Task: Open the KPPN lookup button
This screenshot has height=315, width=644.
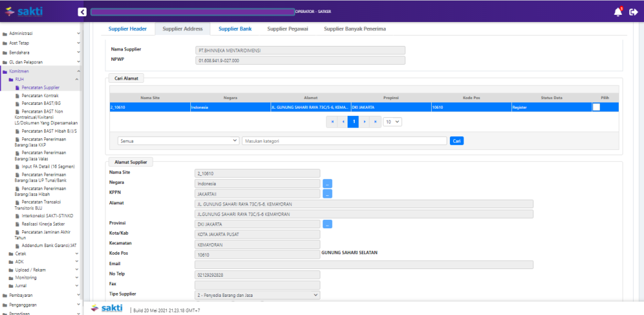Action: (328, 193)
